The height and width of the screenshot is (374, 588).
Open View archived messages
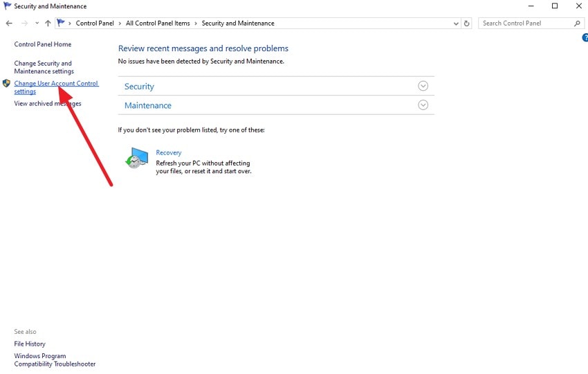(x=48, y=103)
